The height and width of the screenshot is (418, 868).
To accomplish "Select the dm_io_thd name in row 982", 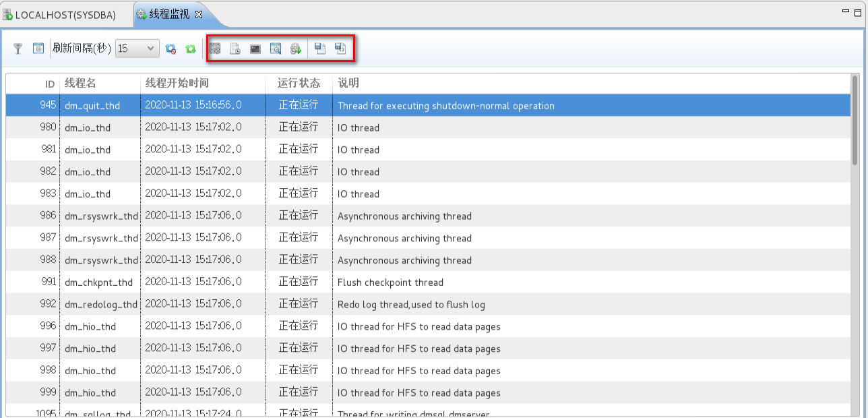I will (x=88, y=172).
